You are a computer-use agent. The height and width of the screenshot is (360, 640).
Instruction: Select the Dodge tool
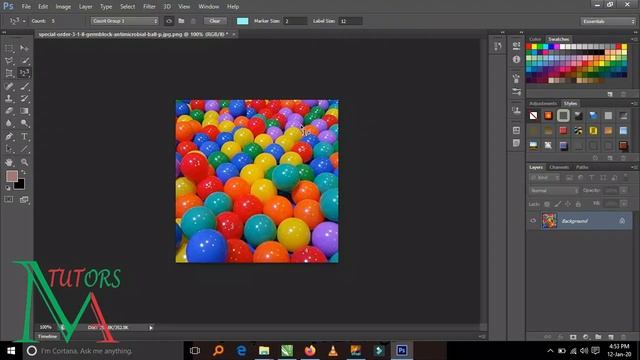tap(24, 123)
